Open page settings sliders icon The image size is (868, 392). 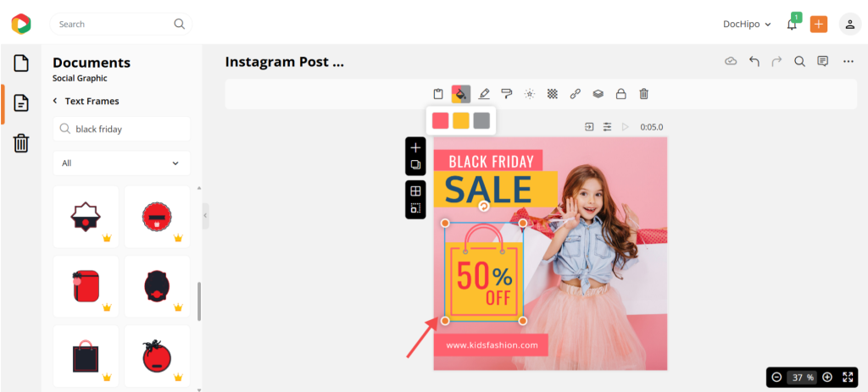pyautogui.click(x=607, y=127)
